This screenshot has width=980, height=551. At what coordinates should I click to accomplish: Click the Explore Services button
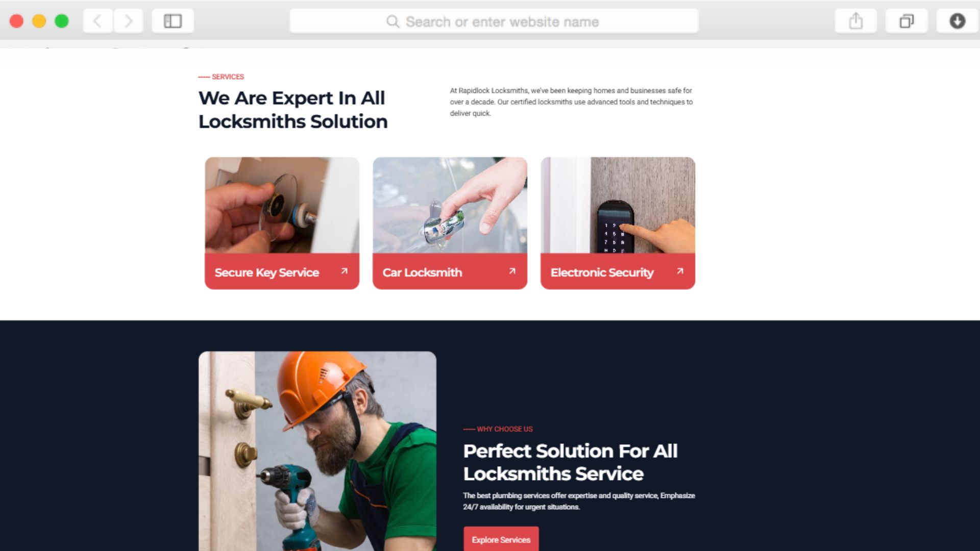click(501, 539)
